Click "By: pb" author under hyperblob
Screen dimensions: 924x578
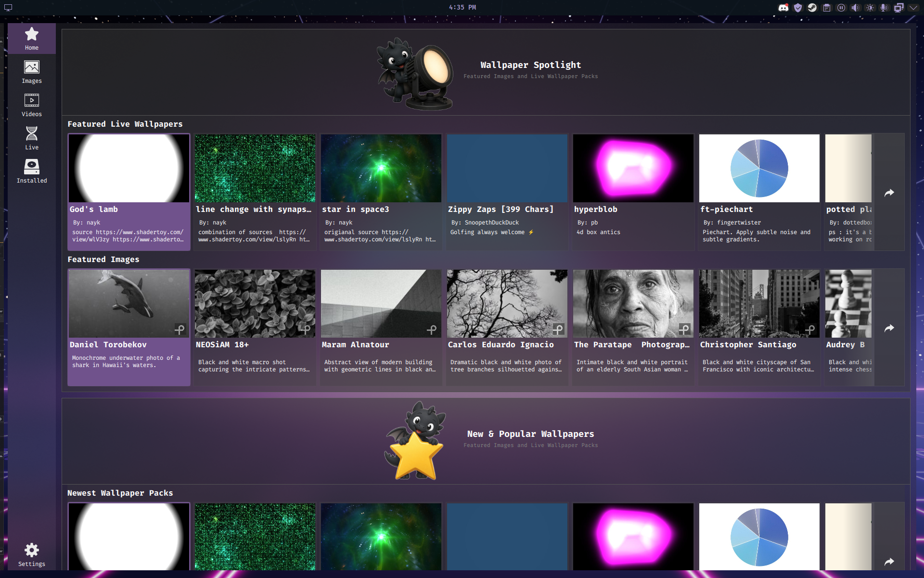point(587,223)
